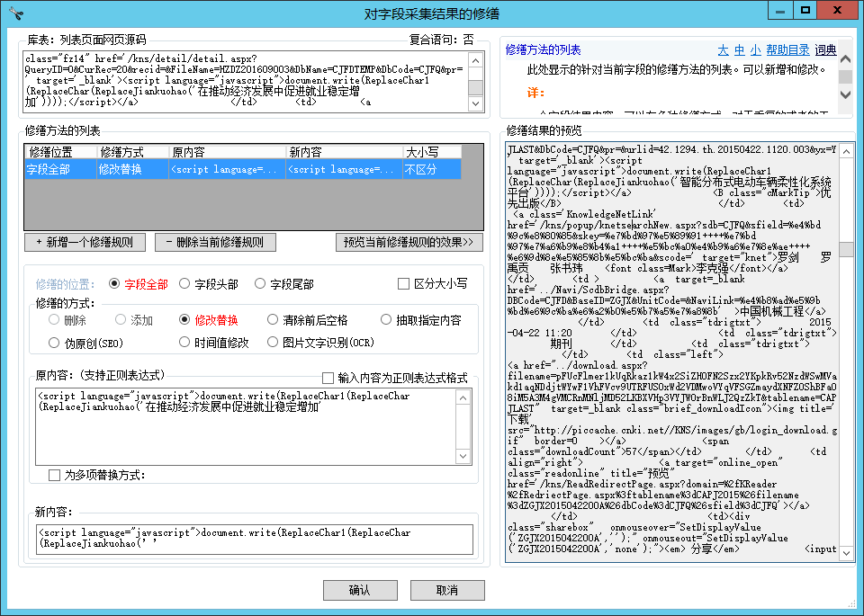Select the 字段全部 rule row cell

tap(60, 169)
